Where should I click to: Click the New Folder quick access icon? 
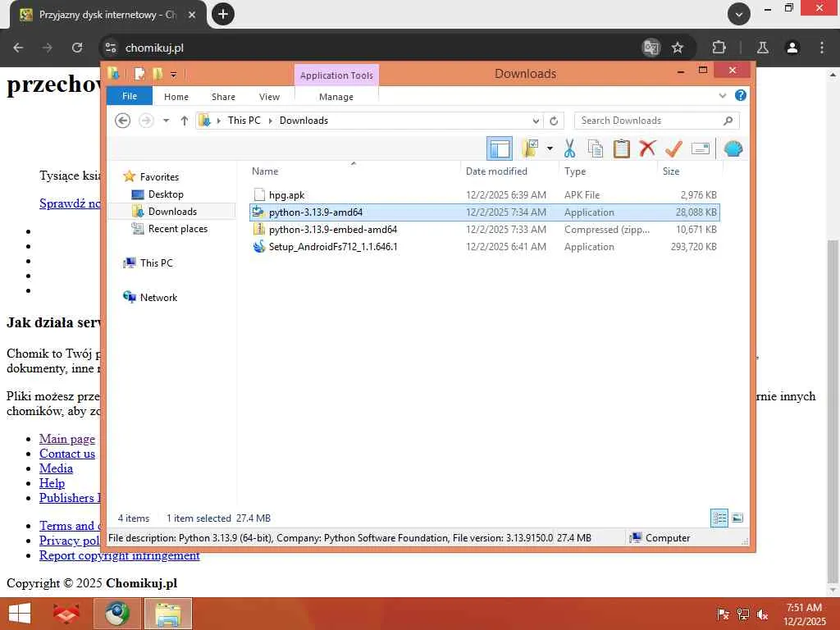pos(157,74)
